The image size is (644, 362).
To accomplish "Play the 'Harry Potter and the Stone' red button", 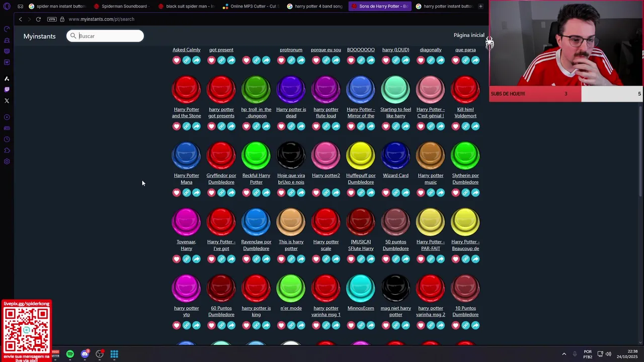I will [186, 89].
